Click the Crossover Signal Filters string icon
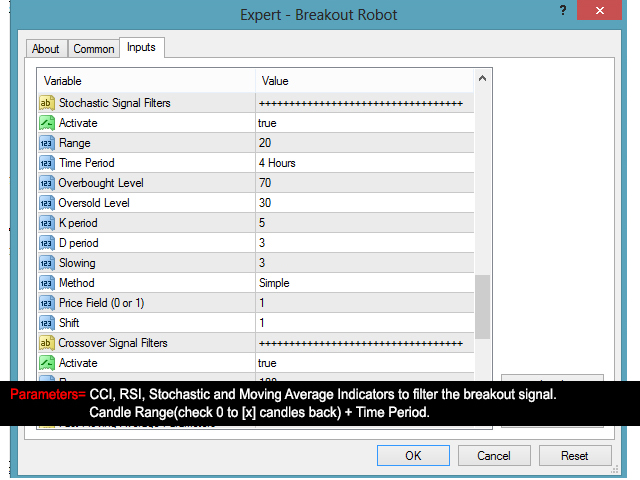This screenshot has width=640, height=480. (x=47, y=343)
